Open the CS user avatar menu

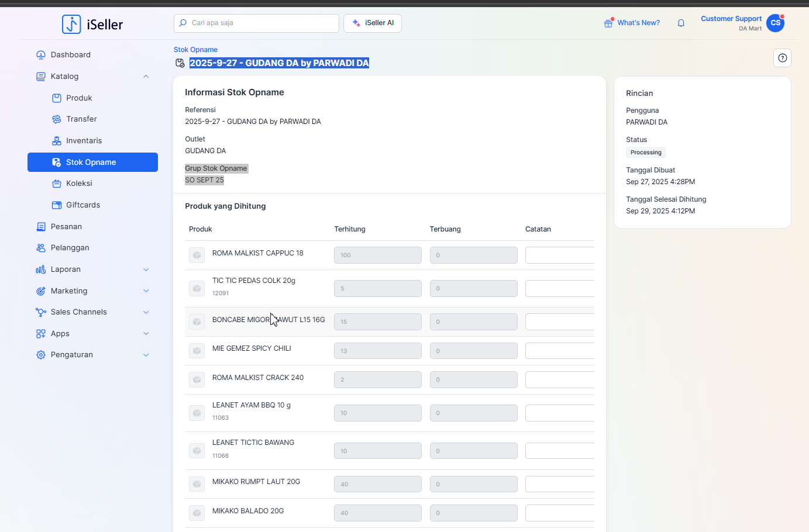[x=775, y=23]
